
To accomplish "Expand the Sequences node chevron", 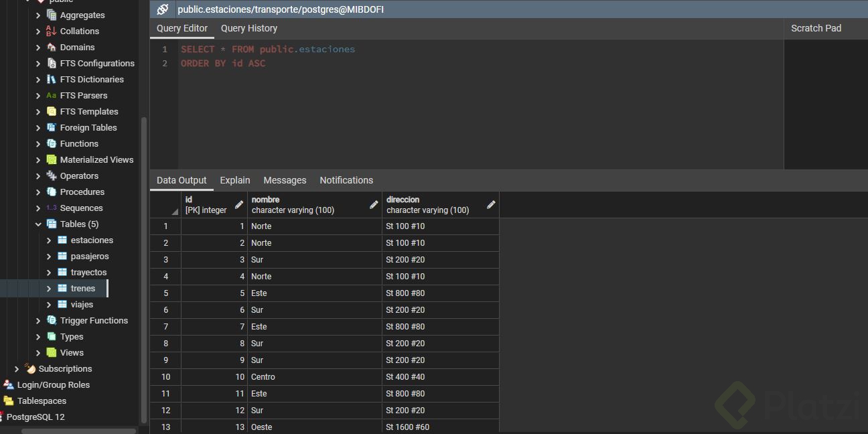I will tap(38, 208).
